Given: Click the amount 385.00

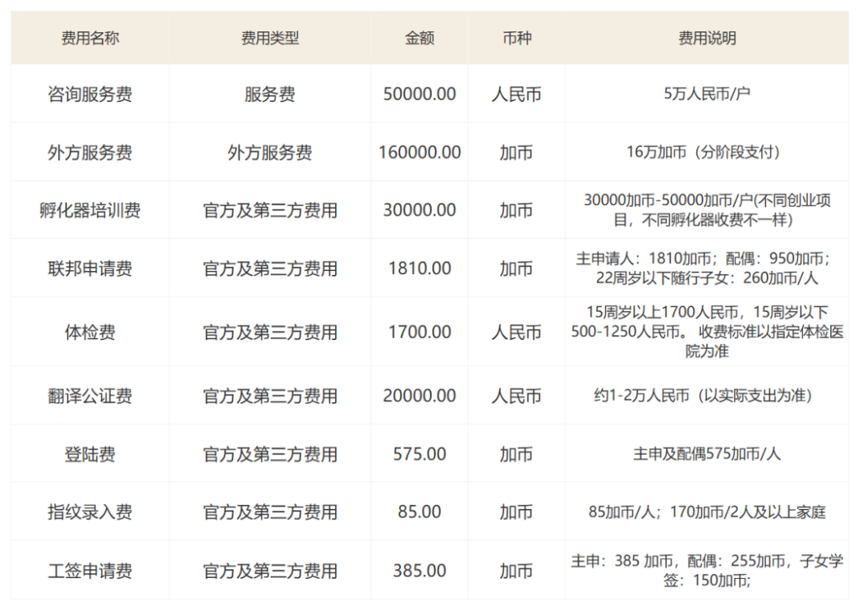Looking at the screenshot, I should pos(419,571).
